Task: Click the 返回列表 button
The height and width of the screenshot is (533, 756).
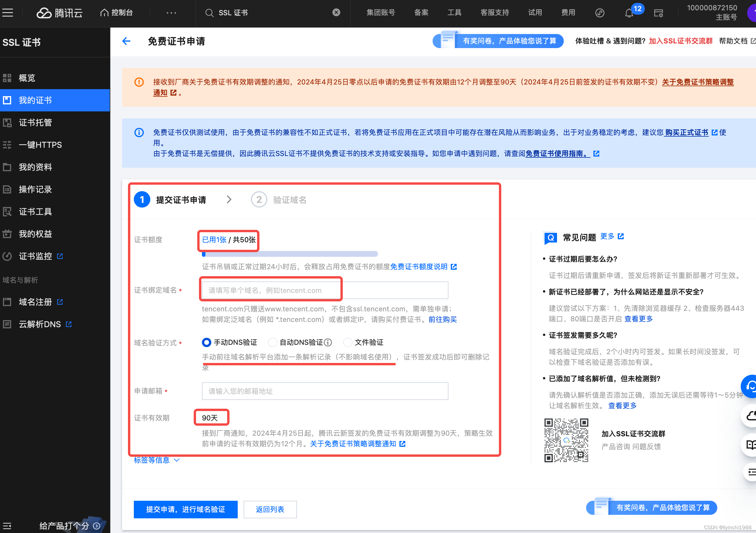Action: [270, 509]
